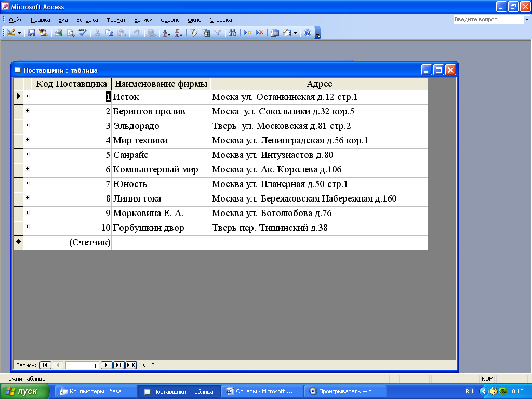532x399 pixels.
Task: Show the Database Window icon
Action: (x=275, y=33)
